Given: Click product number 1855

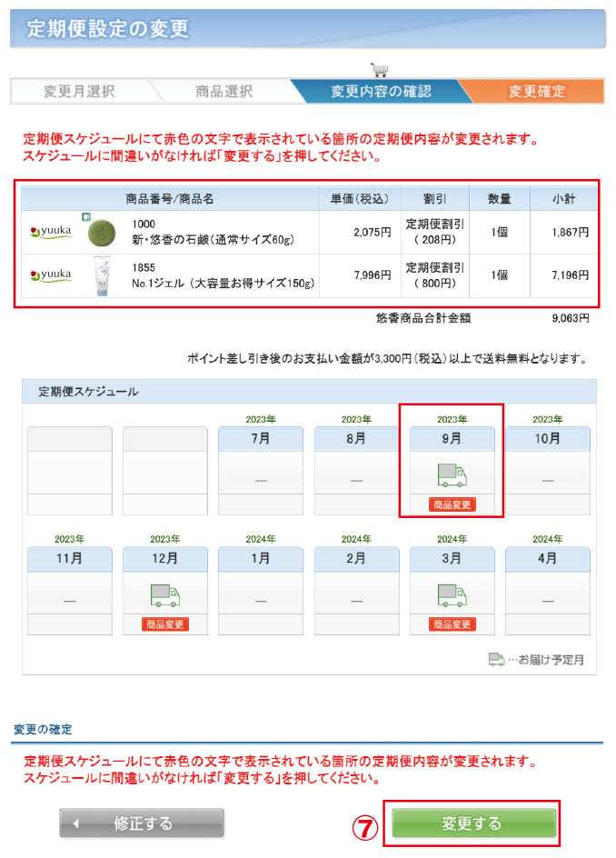Looking at the screenshot, I should tap(144, 267).
